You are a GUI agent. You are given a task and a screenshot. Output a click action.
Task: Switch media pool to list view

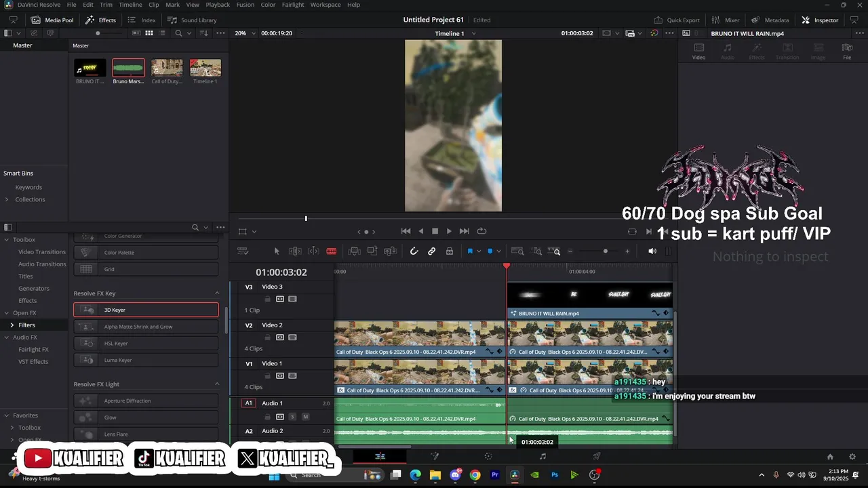(x=161, y=33)
